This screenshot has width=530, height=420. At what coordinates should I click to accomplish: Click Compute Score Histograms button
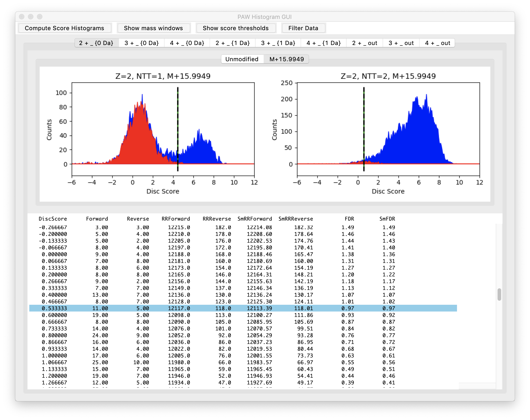64,28
